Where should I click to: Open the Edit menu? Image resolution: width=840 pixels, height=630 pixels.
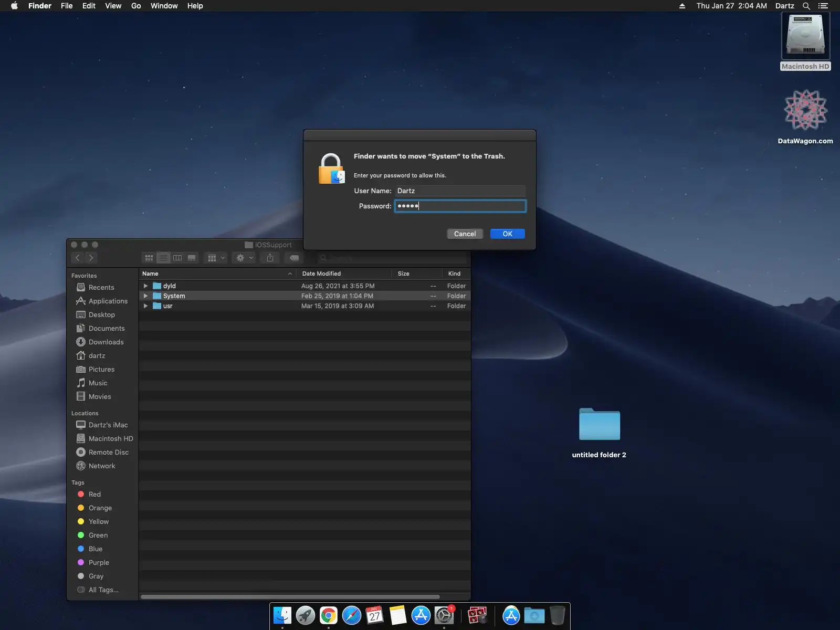click(89, 6)
